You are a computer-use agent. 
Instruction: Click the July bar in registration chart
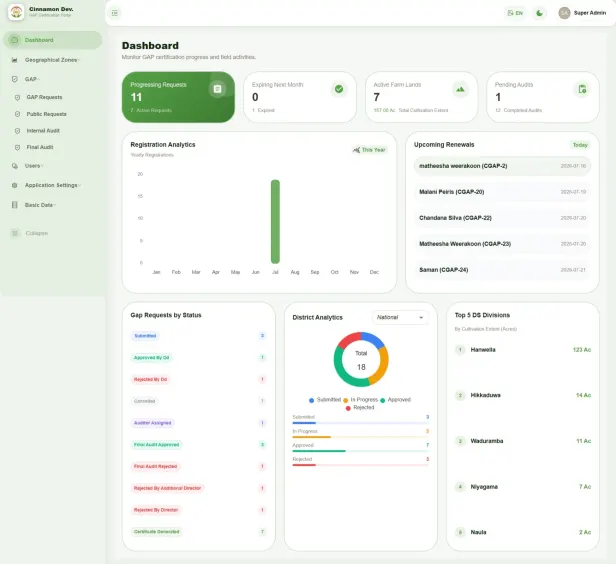point(275,222)
